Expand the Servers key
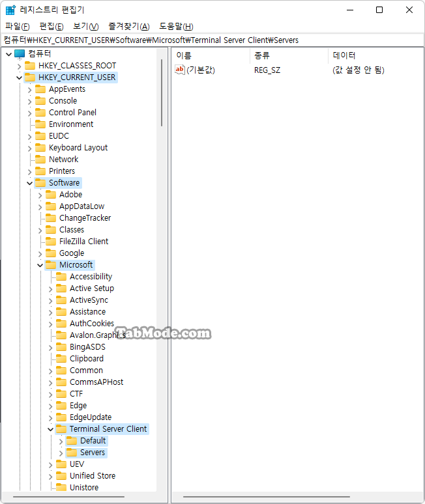The height and width of the screenshot is (504, 425). 61,453
